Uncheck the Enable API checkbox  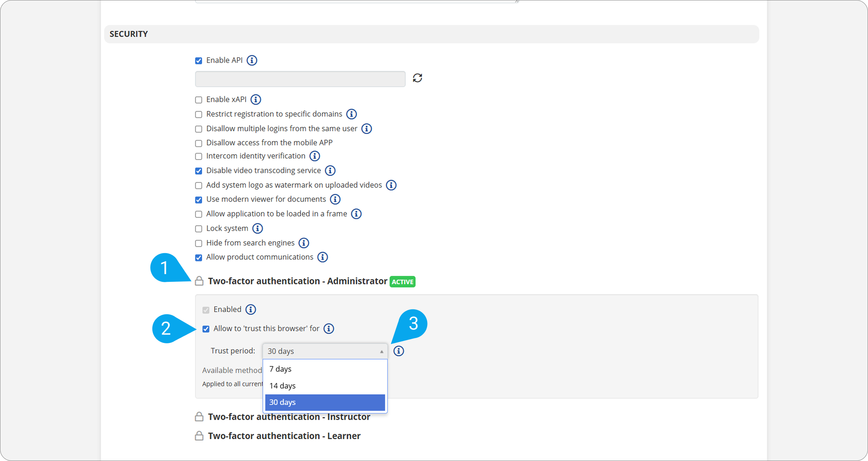pyautogui.click(x=199, y=61)
